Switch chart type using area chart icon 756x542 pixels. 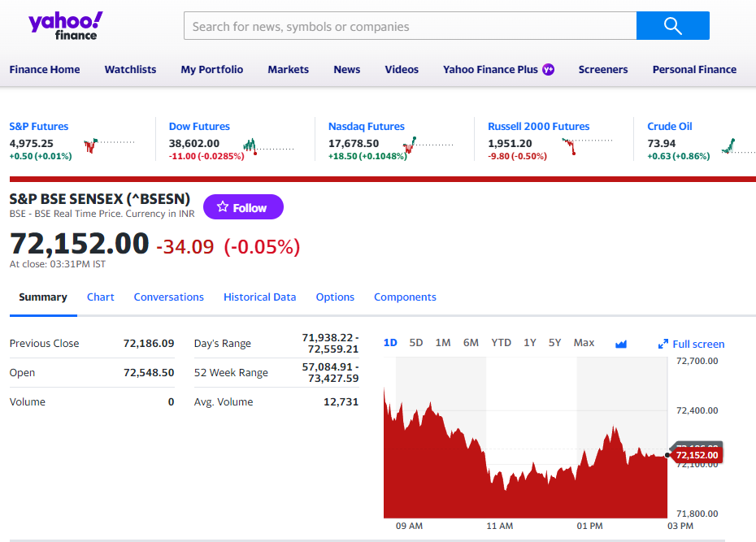(621, 344)
